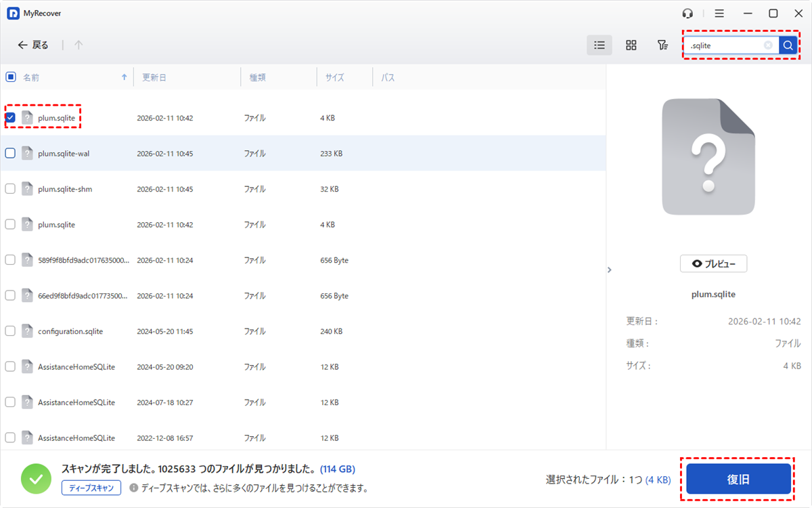Go back with the 戻る button
Screen dimensions: 812x508
pos(33,45)
